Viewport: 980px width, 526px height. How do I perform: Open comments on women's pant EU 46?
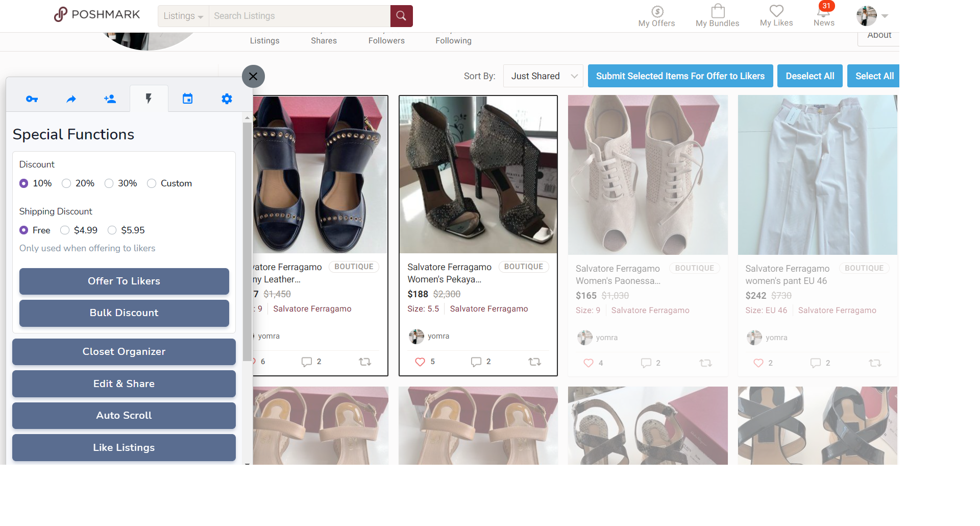(x=816, y=363)
